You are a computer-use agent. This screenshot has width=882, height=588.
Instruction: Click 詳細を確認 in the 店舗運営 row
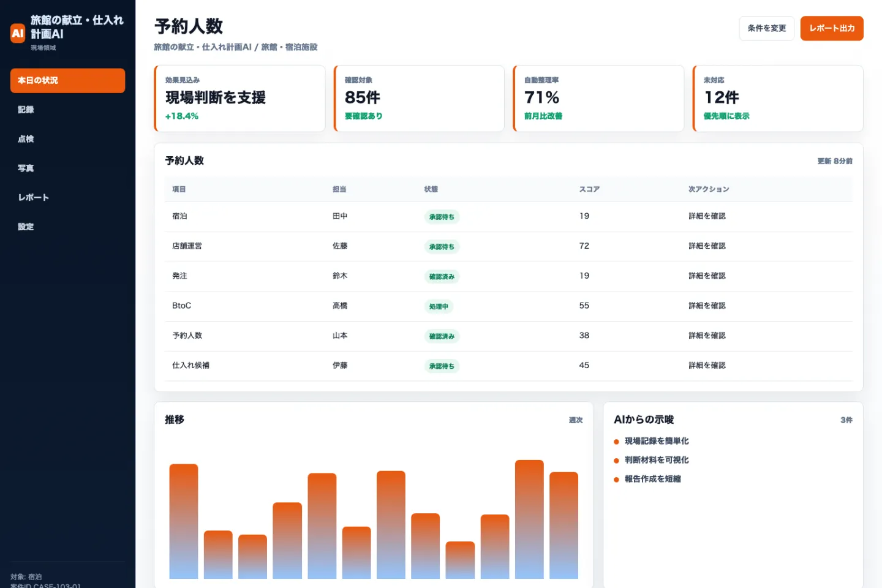coord(707,246)
